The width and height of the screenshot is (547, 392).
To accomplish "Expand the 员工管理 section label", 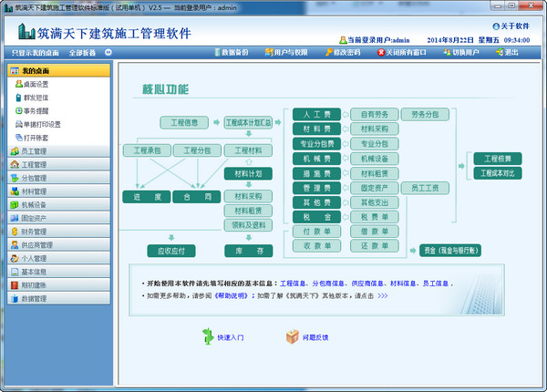I will pyautogui.click(x=34, y=151).
